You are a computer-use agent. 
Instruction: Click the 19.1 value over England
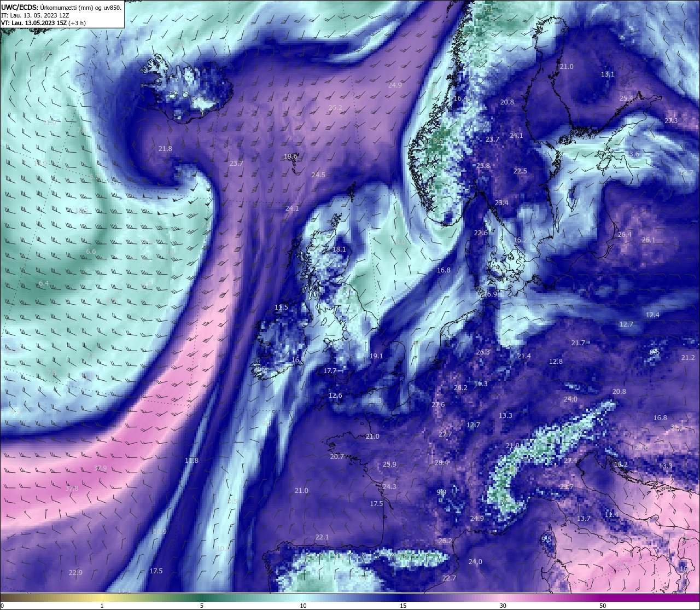click(x=376, y=356)
